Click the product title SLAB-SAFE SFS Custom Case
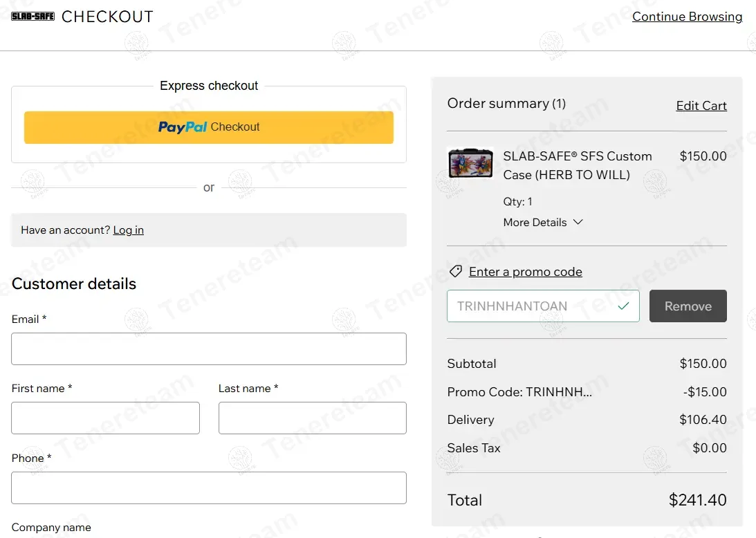Image resolution: width=756 pixels, height=538 pixels. pyautogui.click(x=577, y=165)
